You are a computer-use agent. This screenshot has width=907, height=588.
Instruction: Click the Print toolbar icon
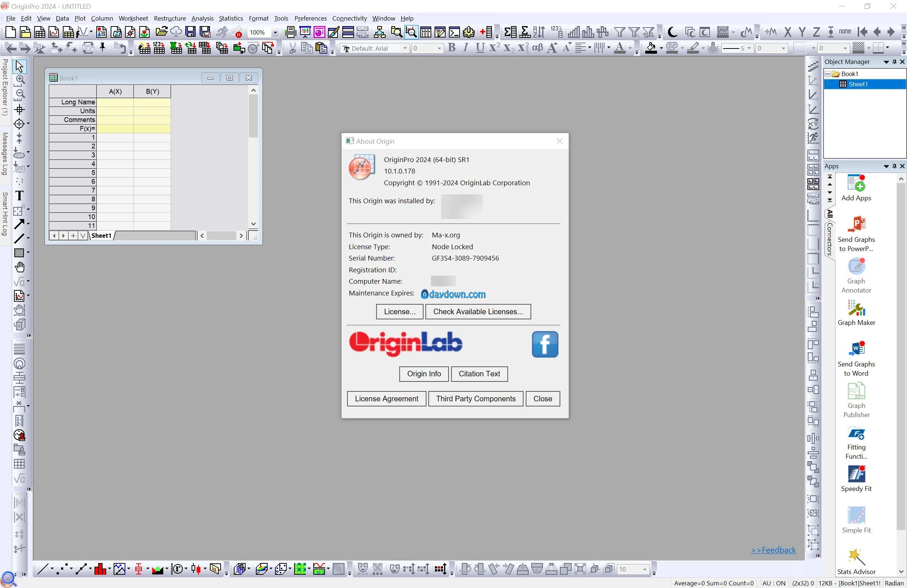pyautogui.click(x=290, y=32)
